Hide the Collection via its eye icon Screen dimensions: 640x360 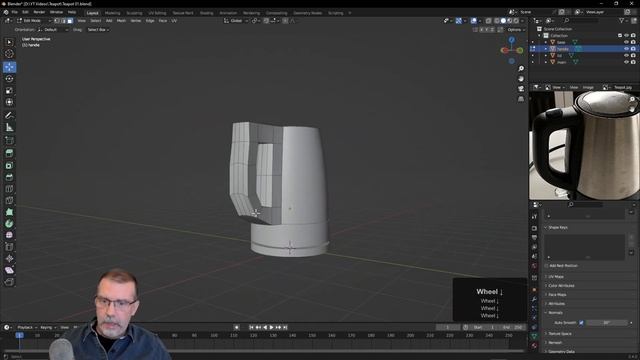[626, 36]
